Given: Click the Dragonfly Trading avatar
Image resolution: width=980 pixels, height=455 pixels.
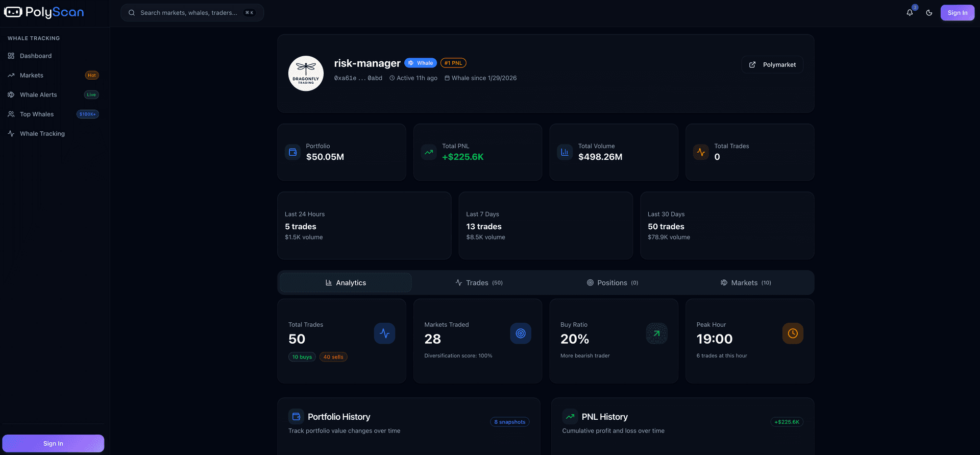Looking at the screenshot, I should 306,74.
